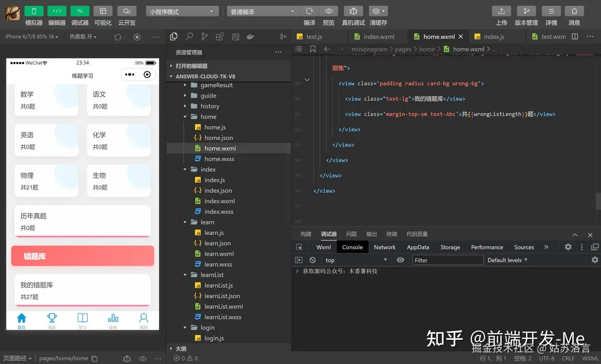This screenshot has width=601, height=364.
Task: Switch to the index.wxml editor tab
Action: (379, 37)
